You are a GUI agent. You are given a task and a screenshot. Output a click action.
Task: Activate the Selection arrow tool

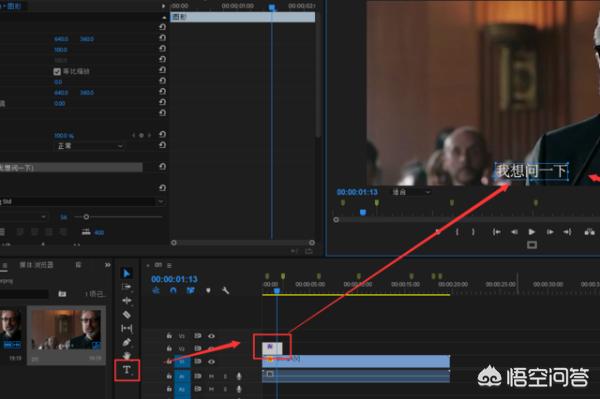coord(127,273)
